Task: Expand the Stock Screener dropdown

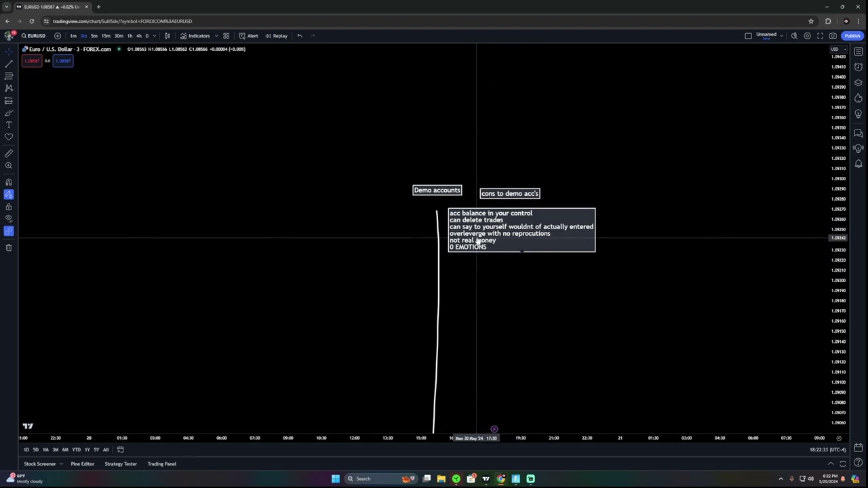Action: point(60,464)
